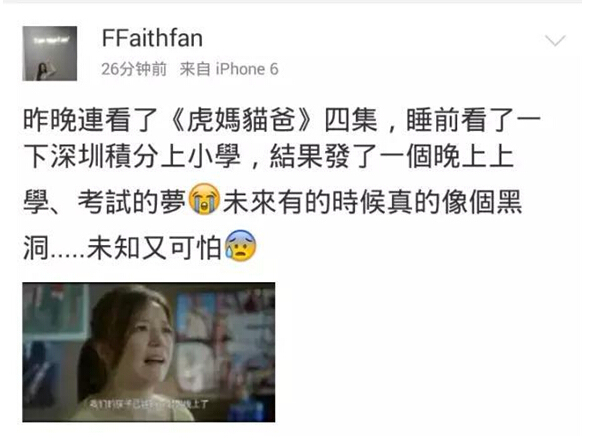
Task: Click the FFaithfan username
Action: (x=152, y=38)
